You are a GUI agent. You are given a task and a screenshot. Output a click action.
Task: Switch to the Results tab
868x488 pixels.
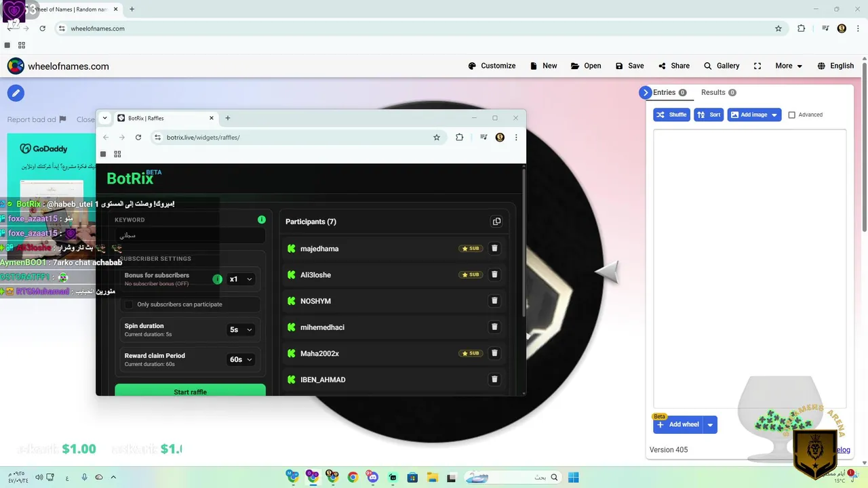click(x=718, y=93)
